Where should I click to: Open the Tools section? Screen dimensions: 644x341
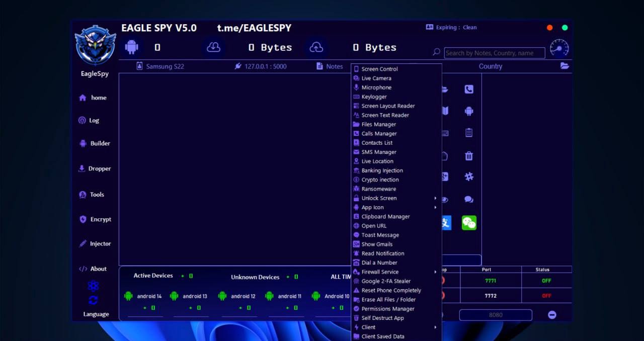tap(91, 195)
